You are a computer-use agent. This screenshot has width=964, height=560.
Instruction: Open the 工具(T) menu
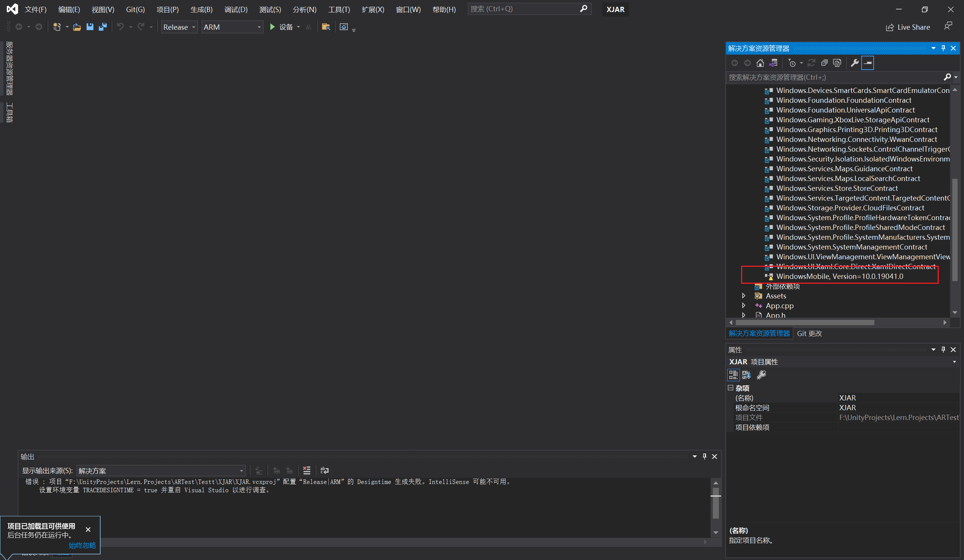click(339, 9)
